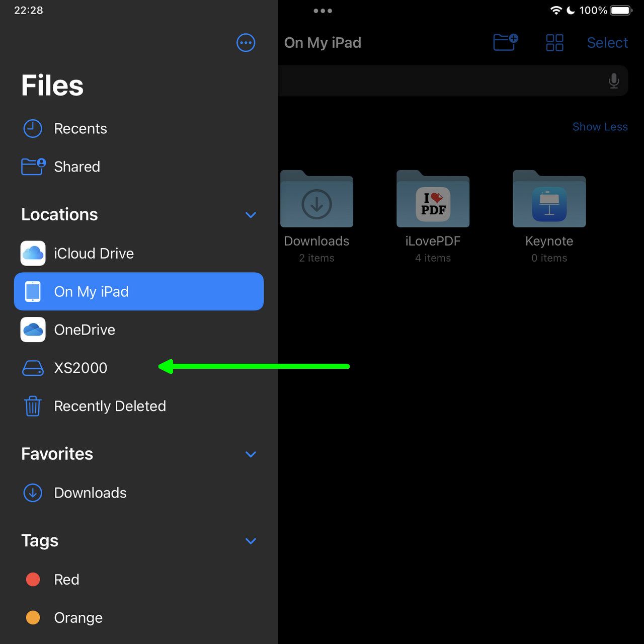Select the Red tag

pyautogui.click(x=139, y=580)
